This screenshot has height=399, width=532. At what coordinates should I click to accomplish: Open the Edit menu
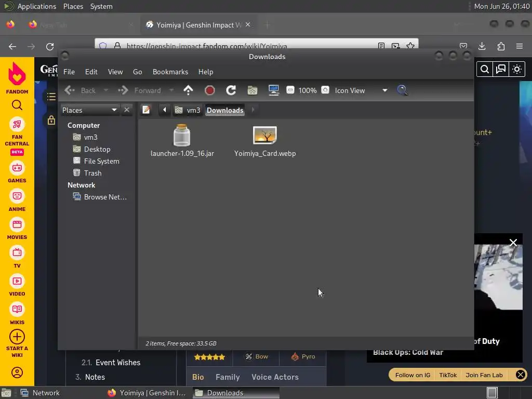coord(91,72)
